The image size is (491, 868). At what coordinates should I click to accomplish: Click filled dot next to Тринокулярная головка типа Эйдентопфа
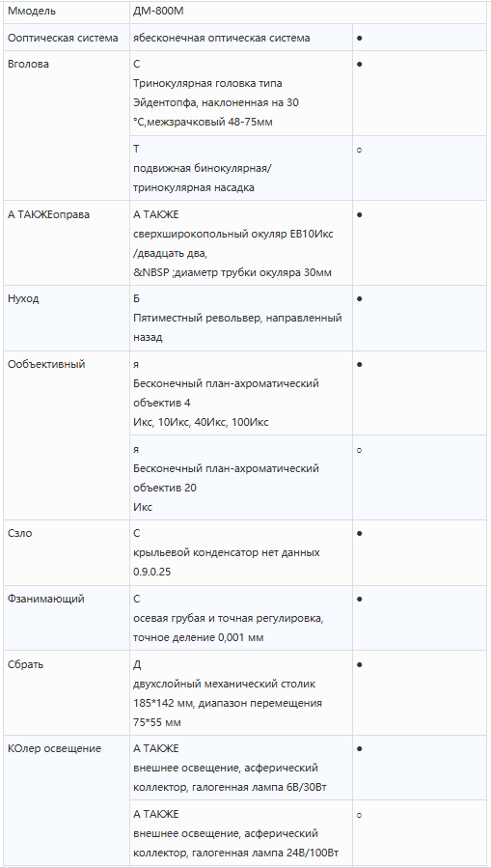(x=360, y=65)
